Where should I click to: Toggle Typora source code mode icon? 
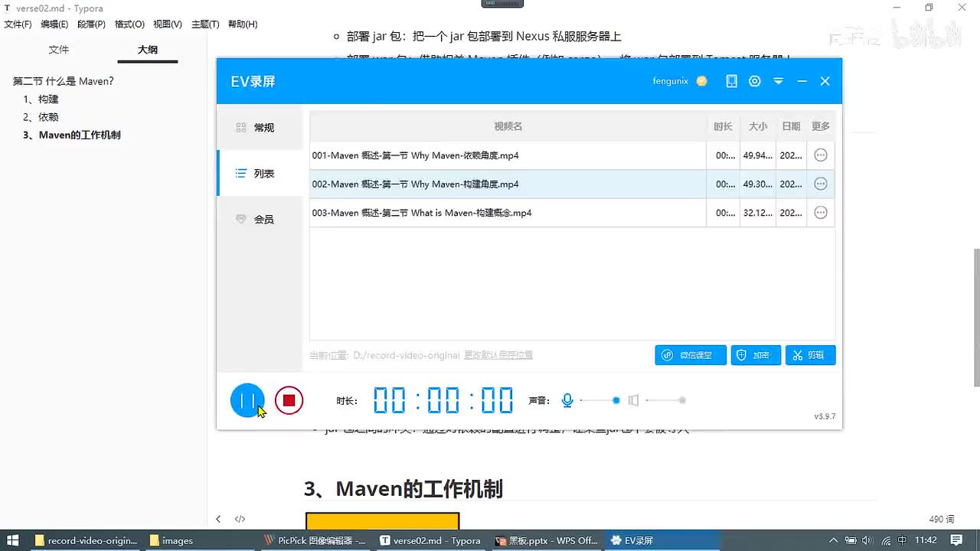tap(240, 519)
